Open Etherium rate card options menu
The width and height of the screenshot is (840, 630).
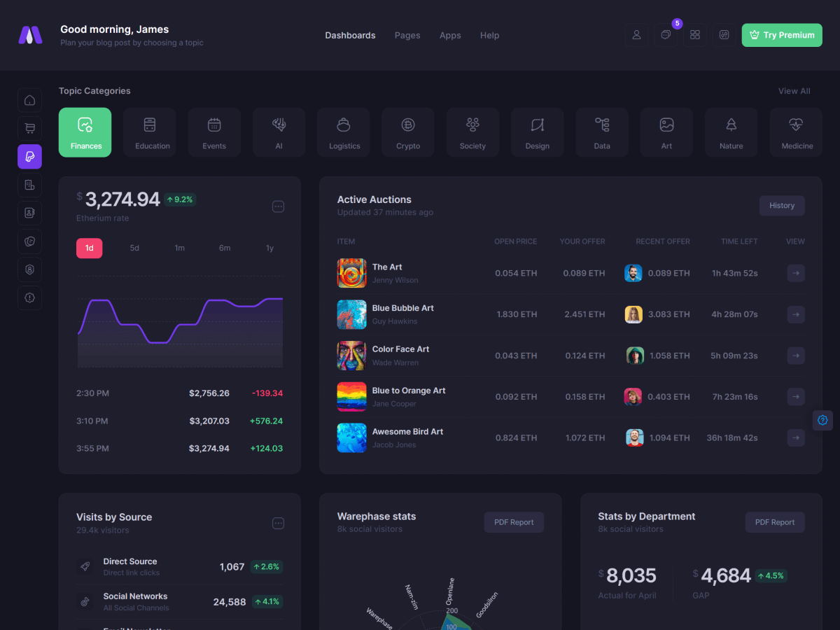(278, 206)
